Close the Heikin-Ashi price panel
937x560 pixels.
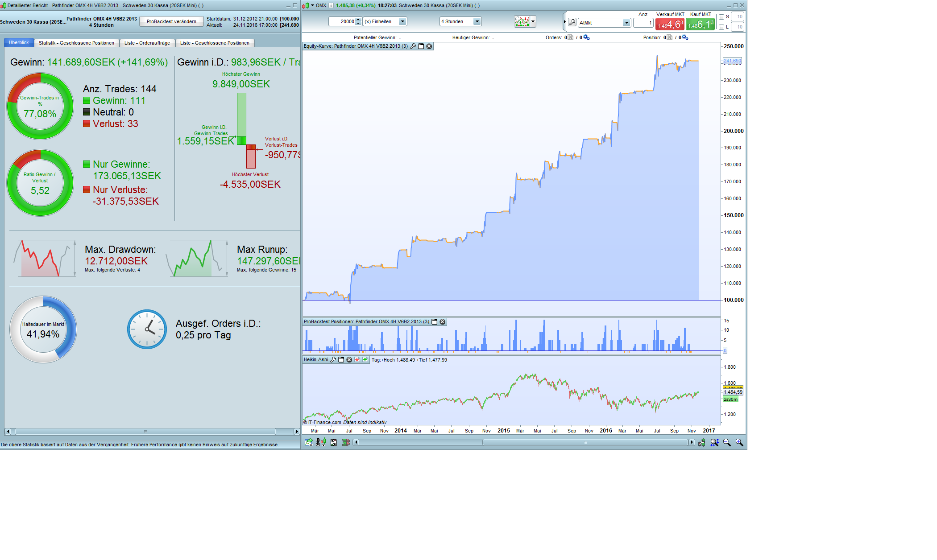coord(349,360)
